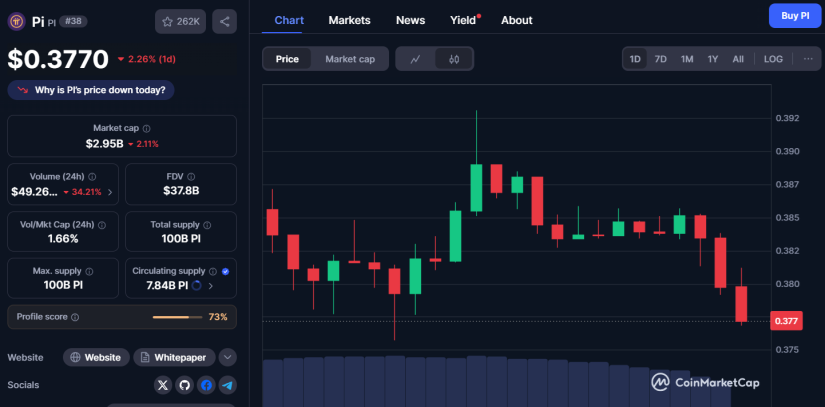Show info icon next to FDV
The image size is (825, 407).
(x=191, y=177)
